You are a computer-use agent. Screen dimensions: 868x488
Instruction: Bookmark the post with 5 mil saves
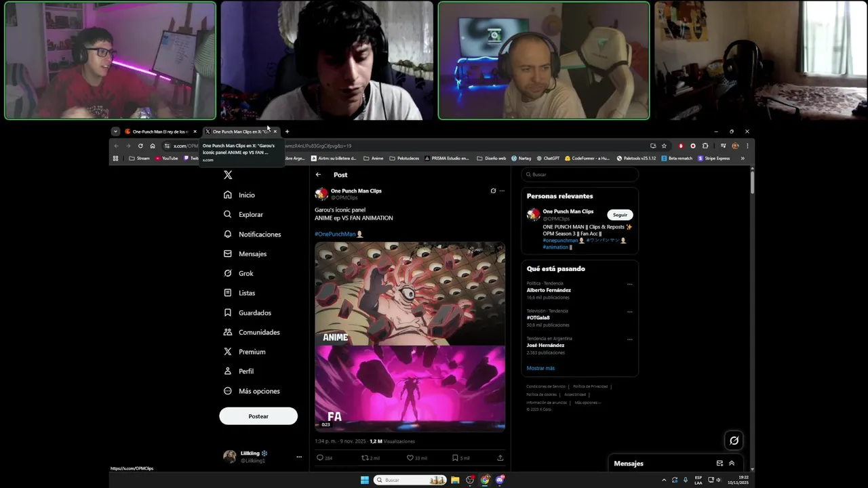click(455, 457)
